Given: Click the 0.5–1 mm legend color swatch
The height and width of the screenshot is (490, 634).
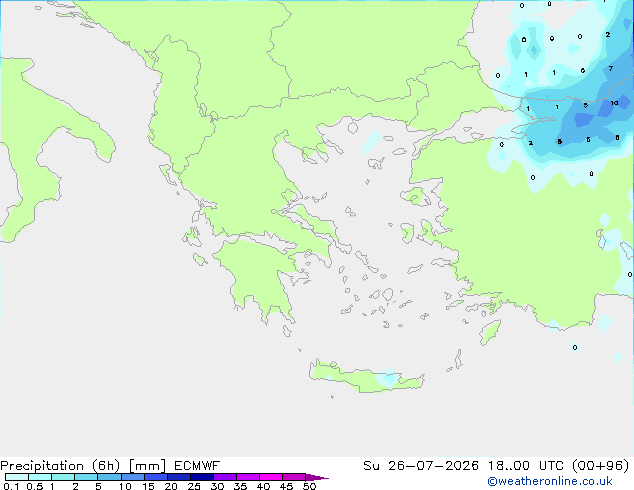Looking at the screenshot, I should pos(40,477).
